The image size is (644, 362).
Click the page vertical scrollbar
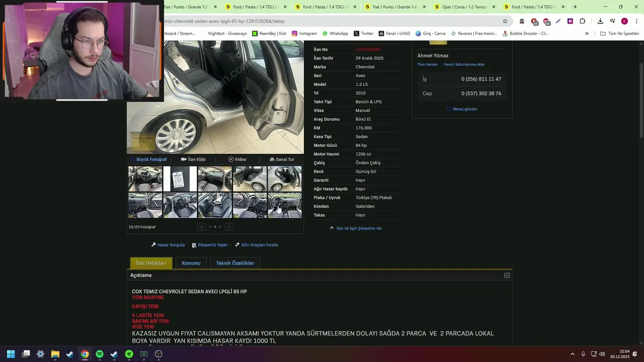641,90
